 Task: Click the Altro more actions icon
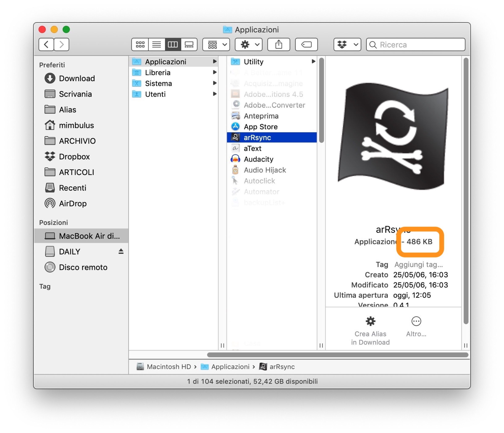pyautogui.click(x=416, y=321)
